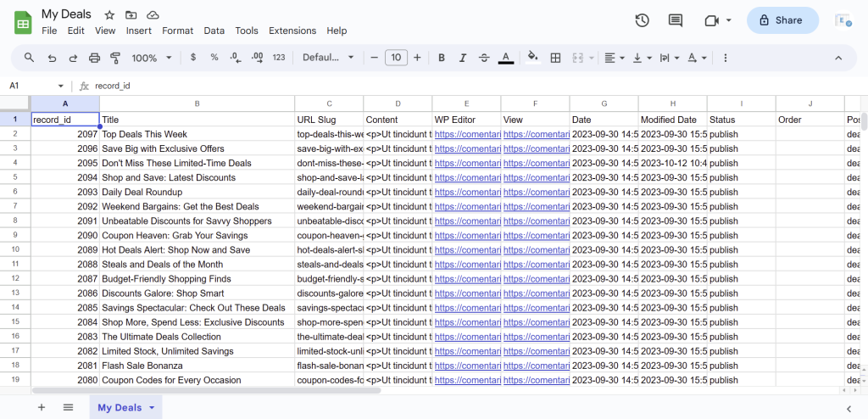Select cell 'Flash Sale Bonanza'

point(197,366)
